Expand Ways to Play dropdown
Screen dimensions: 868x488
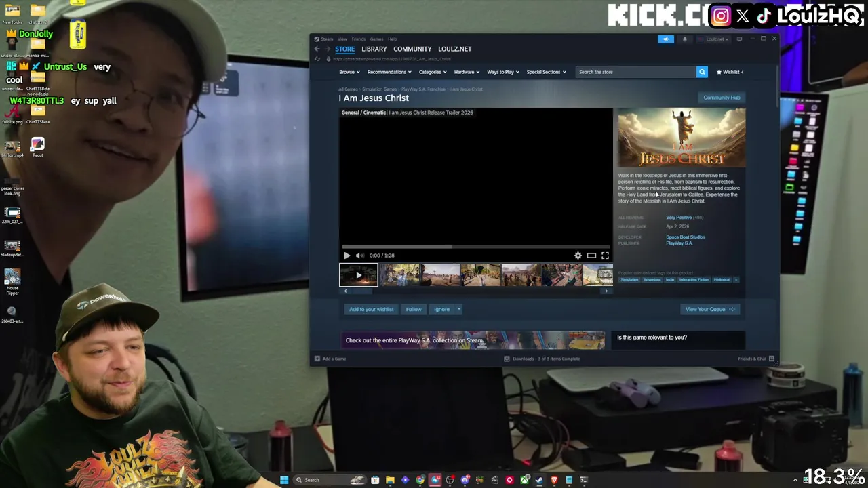pyautogui.click(x=502, y=72)
